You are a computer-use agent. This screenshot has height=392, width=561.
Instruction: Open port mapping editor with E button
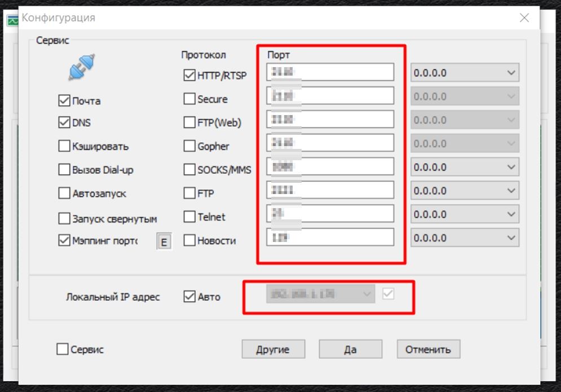(x=164, y=241)
